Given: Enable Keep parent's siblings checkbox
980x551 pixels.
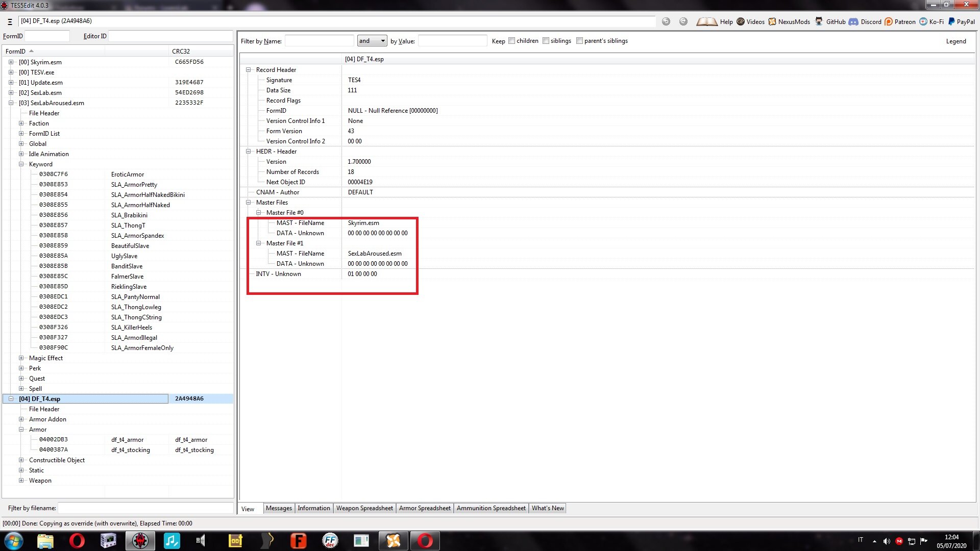Looking at the screenshot, I should click(x=579, y=41).
